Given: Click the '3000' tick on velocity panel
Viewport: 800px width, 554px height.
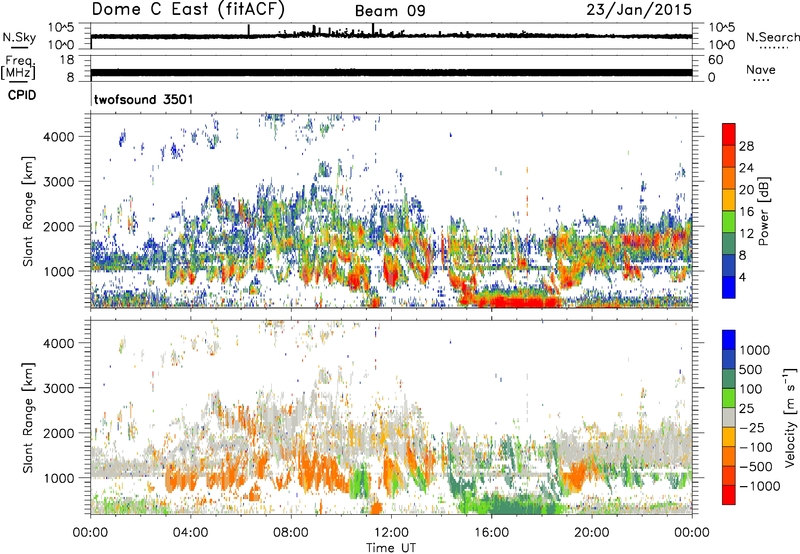Looking at the screenshot, I should tap(58, 388).
